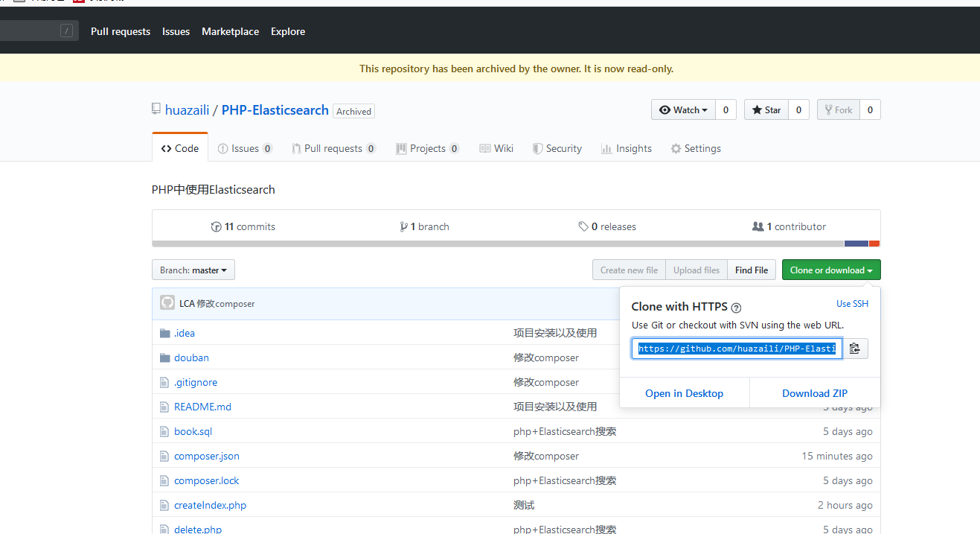Switch to the Projects tab

427,148
